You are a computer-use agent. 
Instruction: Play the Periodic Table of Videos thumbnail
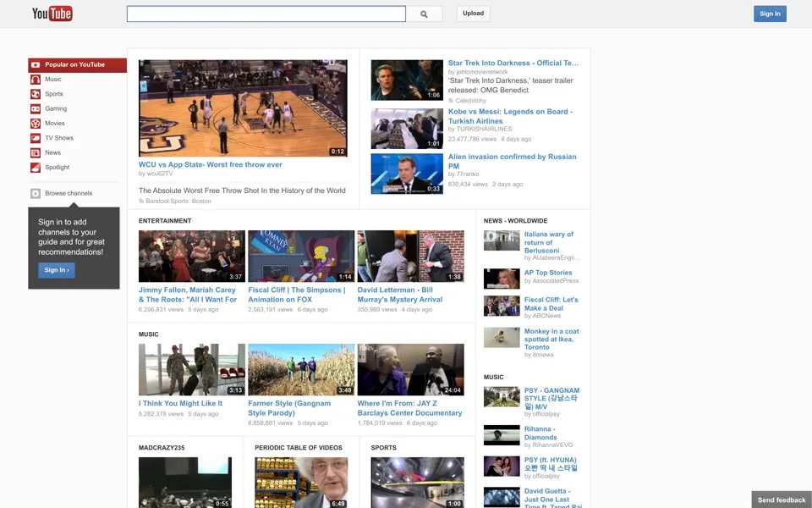pyautogui.click(x=301, y=483)
